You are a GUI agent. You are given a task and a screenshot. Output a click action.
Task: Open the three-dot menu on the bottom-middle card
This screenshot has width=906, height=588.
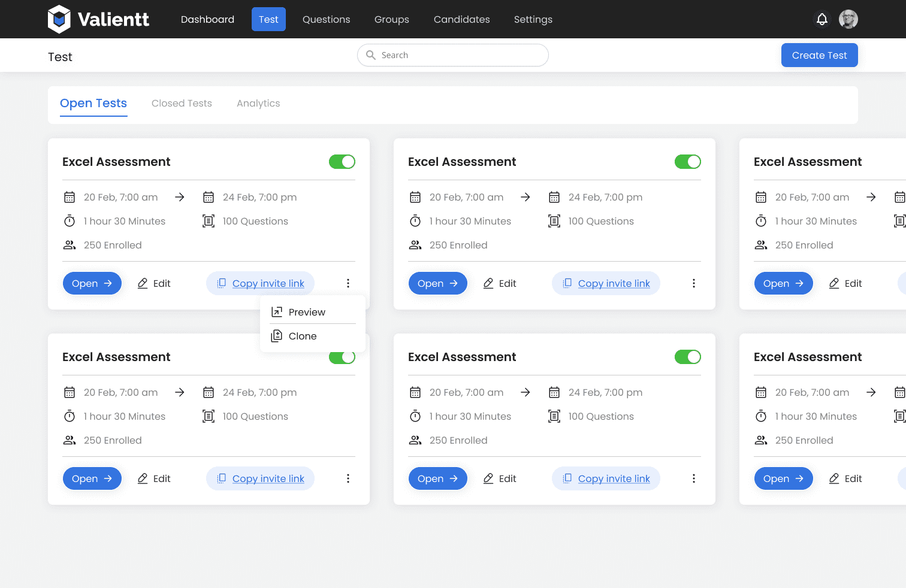click(694, 478)
